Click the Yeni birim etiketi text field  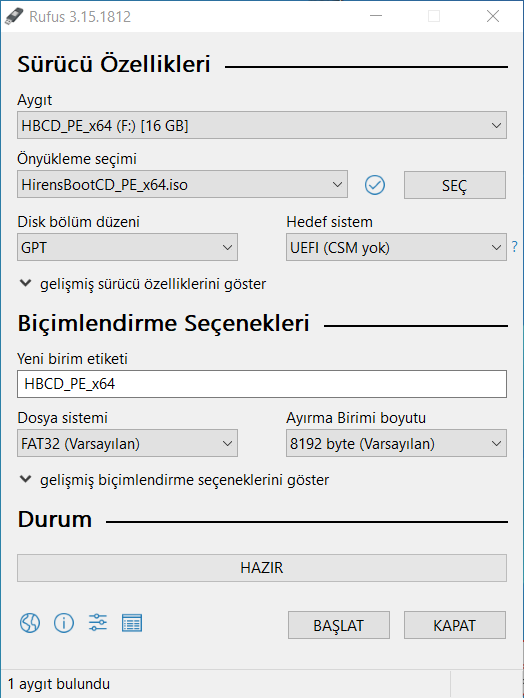[262, 384]
